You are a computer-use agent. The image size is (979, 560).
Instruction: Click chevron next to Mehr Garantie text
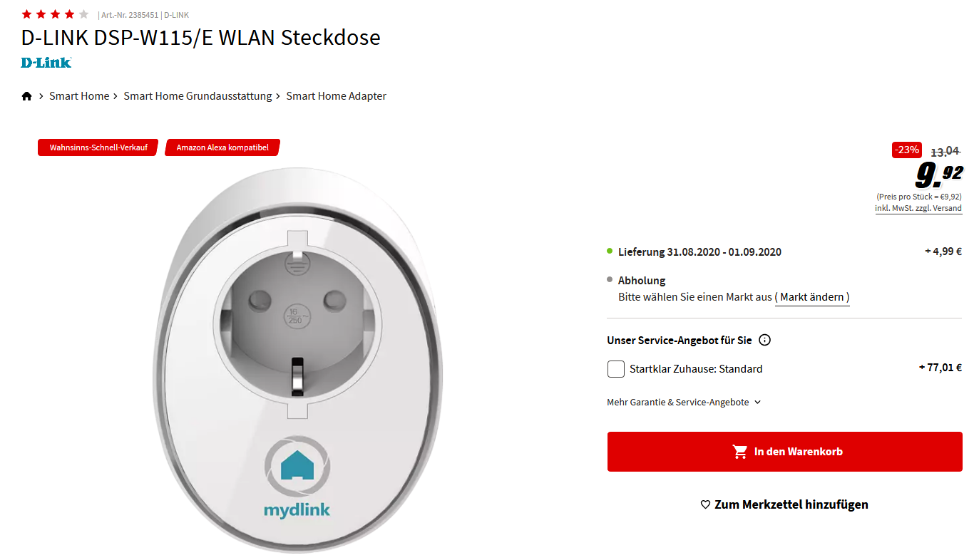point(757,403)
